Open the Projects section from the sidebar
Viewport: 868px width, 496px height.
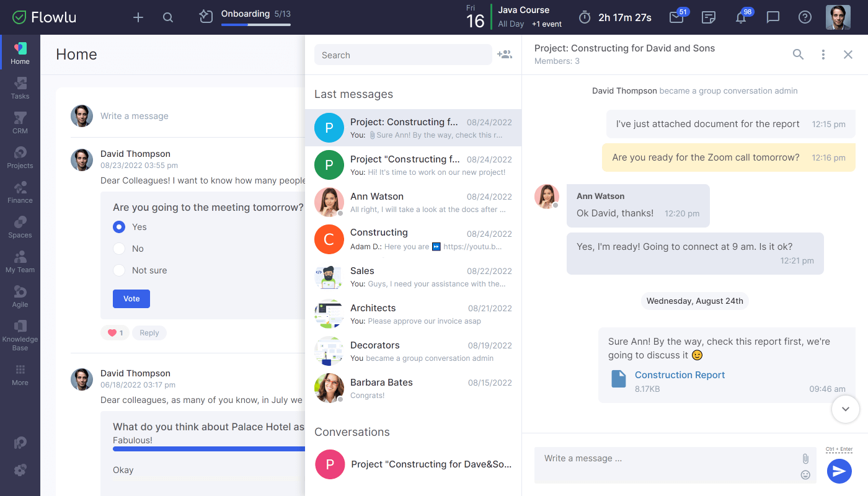coord(20,156)
